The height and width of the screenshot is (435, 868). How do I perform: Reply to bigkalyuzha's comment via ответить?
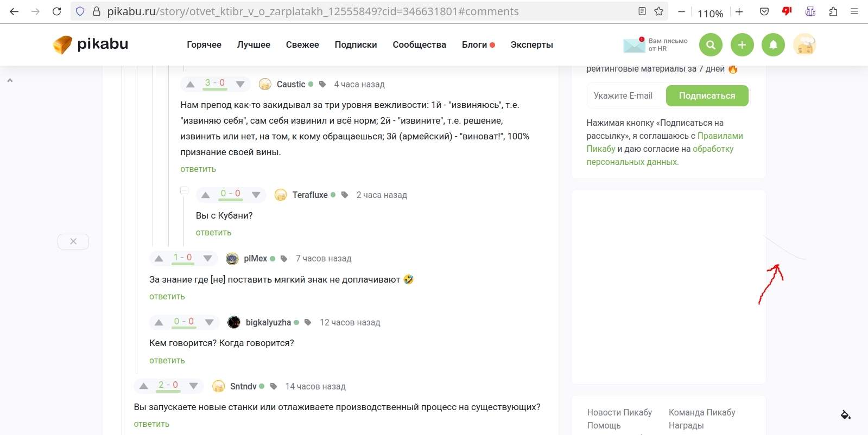[x=167, y=361]
